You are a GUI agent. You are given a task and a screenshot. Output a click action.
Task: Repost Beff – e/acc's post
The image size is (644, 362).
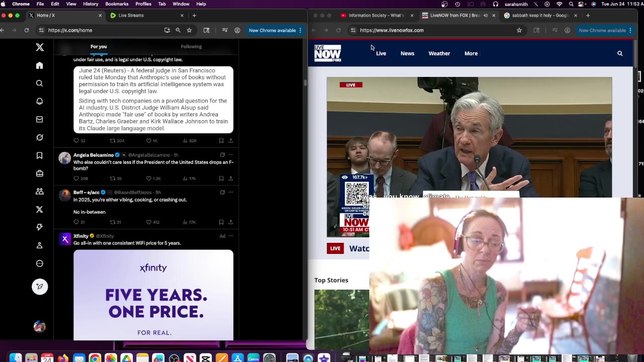(x=113, y=222)
